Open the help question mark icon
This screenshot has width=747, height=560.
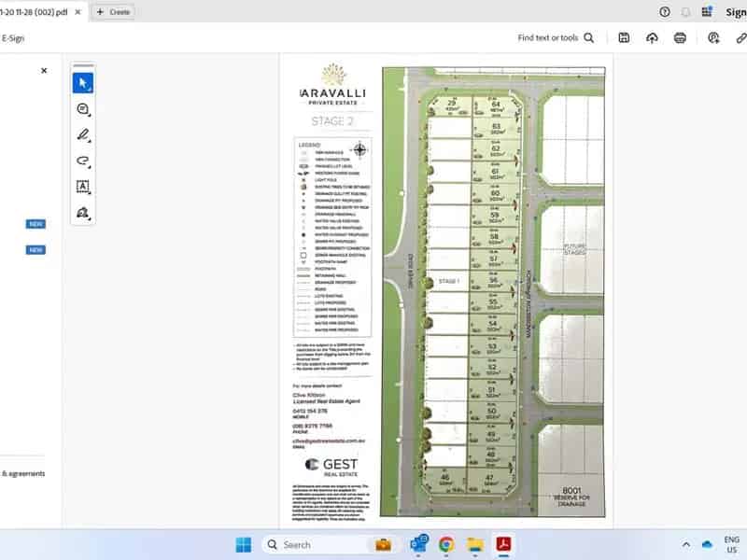pos(665,12)
